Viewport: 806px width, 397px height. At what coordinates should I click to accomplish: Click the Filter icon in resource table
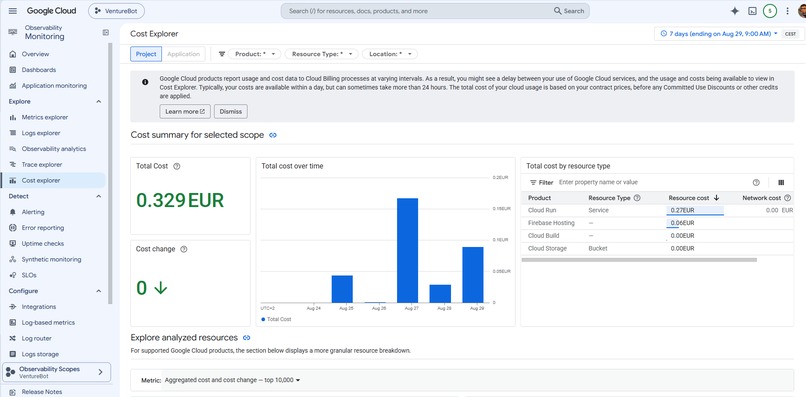[533, 183]
